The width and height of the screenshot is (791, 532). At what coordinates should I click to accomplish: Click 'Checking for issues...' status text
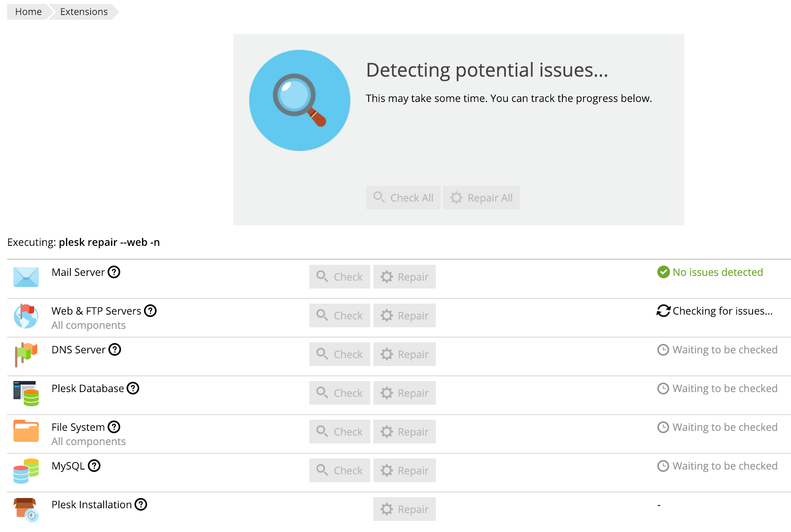coord(723,311)
